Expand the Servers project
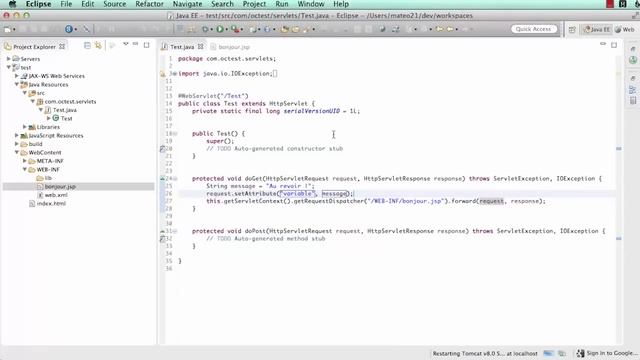 [x=9, y=59]
